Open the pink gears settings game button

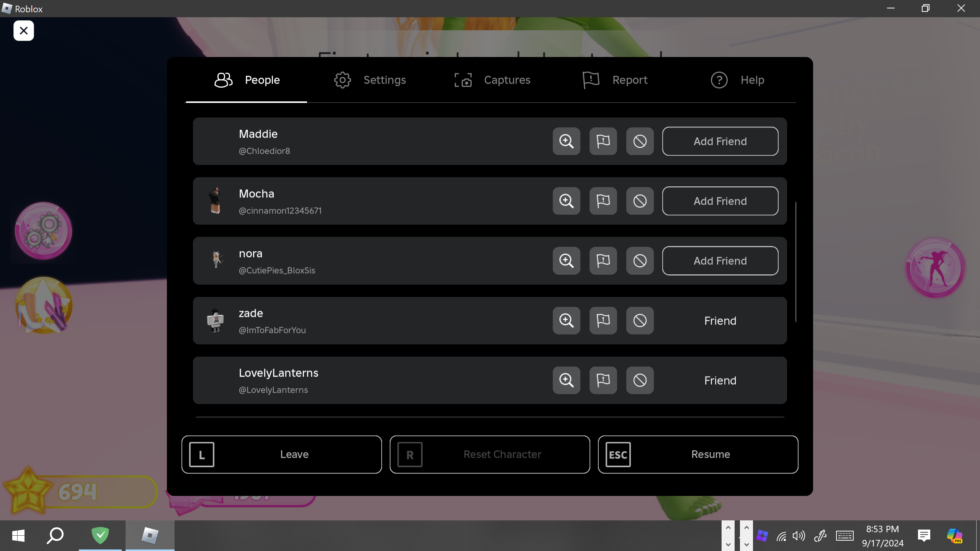coord(43,231)
